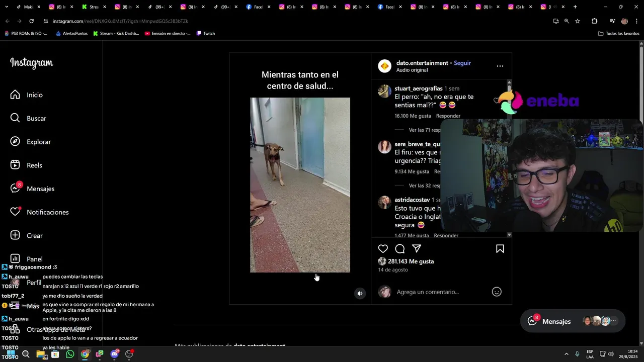Image resolution: width=644 pixels, height=362 pixels.
Task: Open astridacostav username link
Action: (412, 200)
